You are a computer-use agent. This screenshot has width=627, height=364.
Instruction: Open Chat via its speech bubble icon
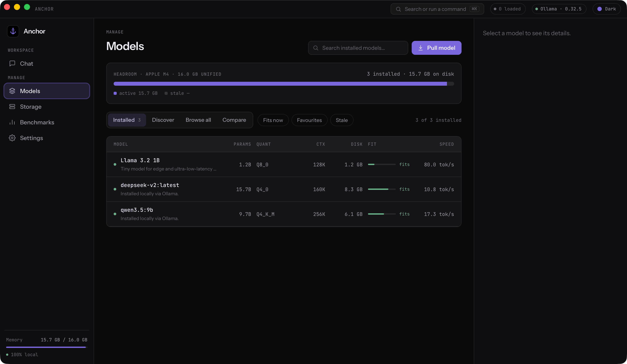point(12,64)
